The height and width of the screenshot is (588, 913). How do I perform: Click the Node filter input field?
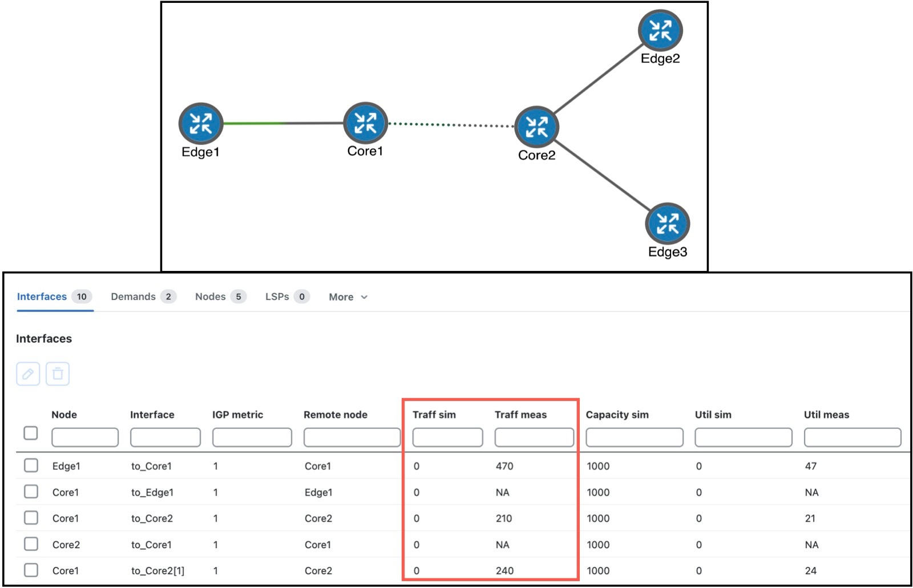[x=84, y=437]
